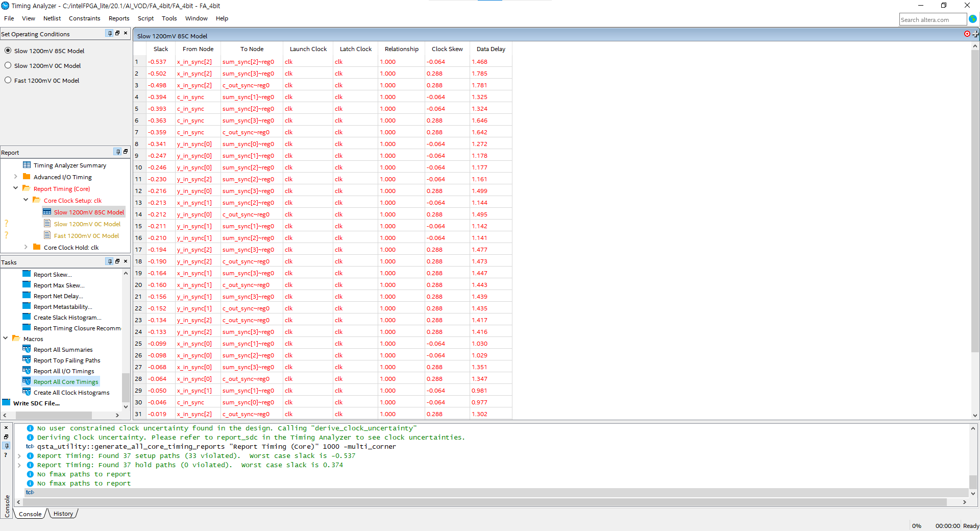This screenshot has height=531, width=980.
Task: Select Fast 1200mV 0C Model radio button
Action: pos(8,80)
